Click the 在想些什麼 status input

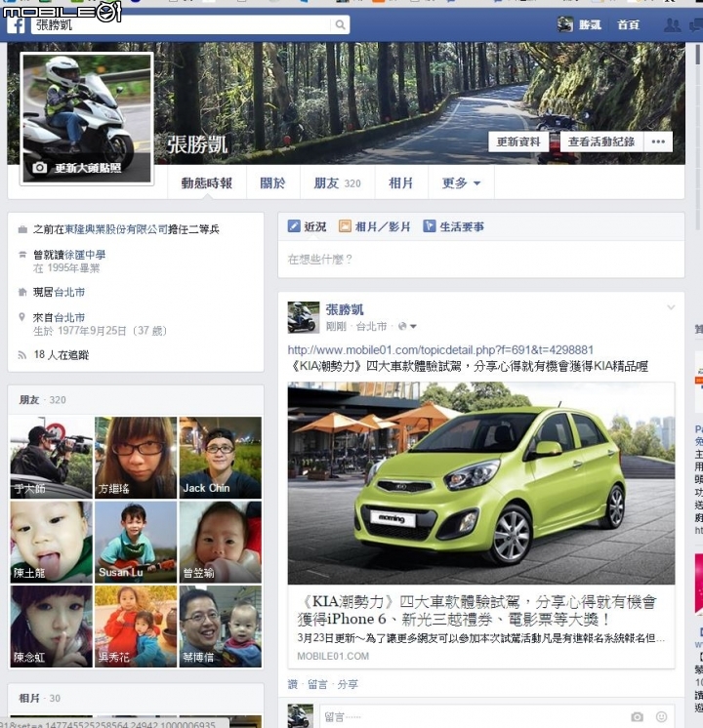tap(481, 259)
